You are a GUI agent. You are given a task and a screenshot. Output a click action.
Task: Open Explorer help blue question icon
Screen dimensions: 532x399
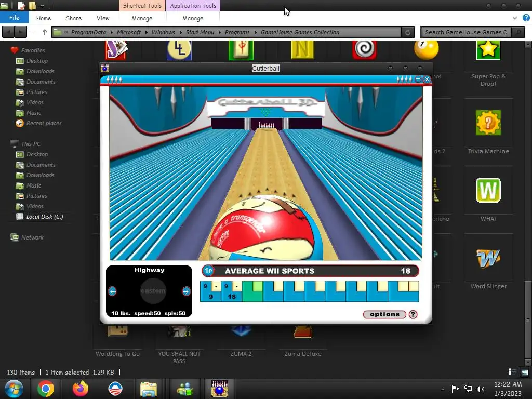coord(526,18)
